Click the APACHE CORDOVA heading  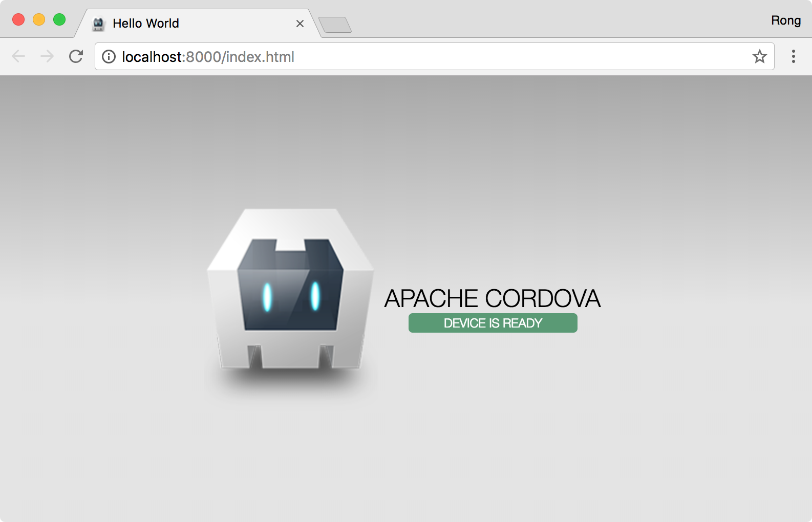[x=493, y=298]
